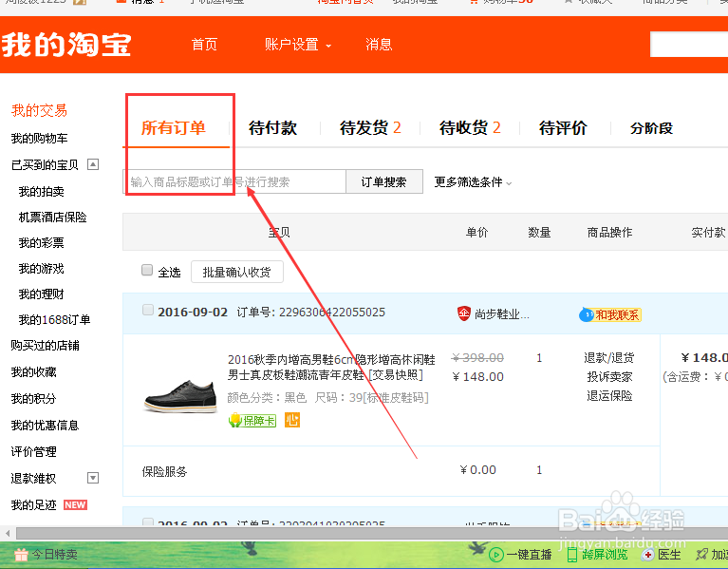Open 消息 in header
This screenshot has width=728, height=569.
point(379,45)
